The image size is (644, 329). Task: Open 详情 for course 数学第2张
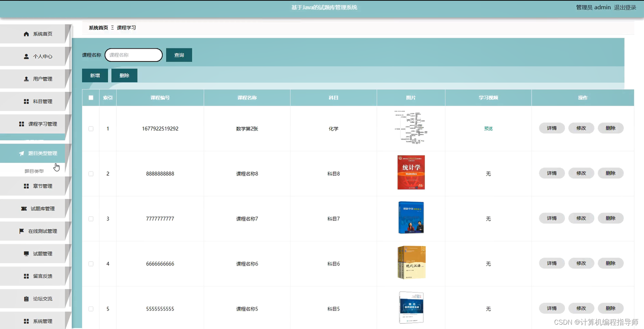pos(552,128)
